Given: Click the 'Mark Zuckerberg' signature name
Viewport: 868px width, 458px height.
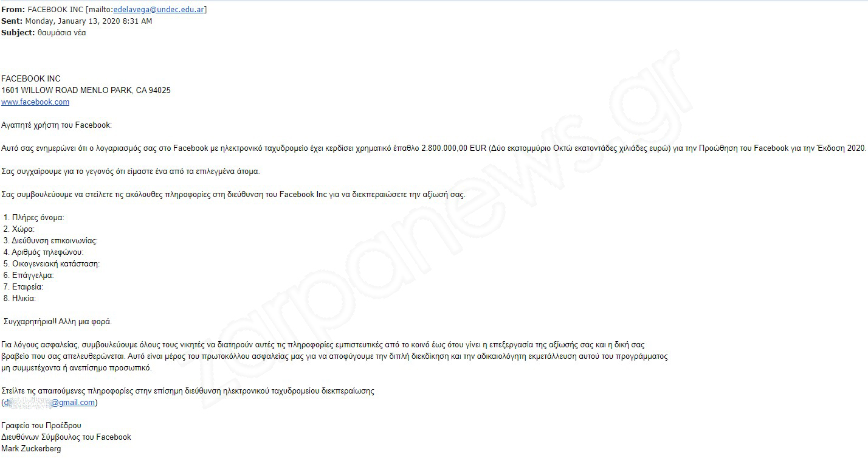Looking at the screenshot, I should (31, 448).
